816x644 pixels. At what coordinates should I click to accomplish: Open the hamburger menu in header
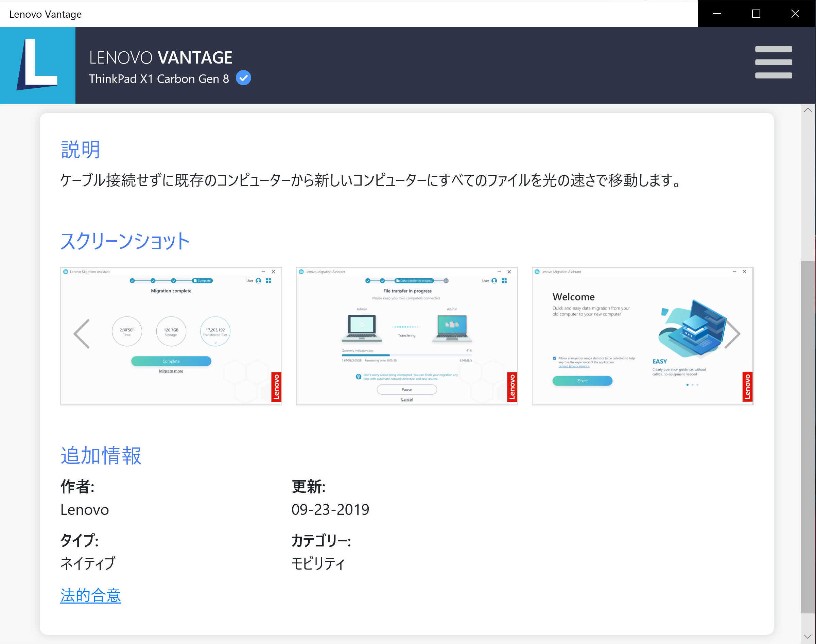(774, 62)
